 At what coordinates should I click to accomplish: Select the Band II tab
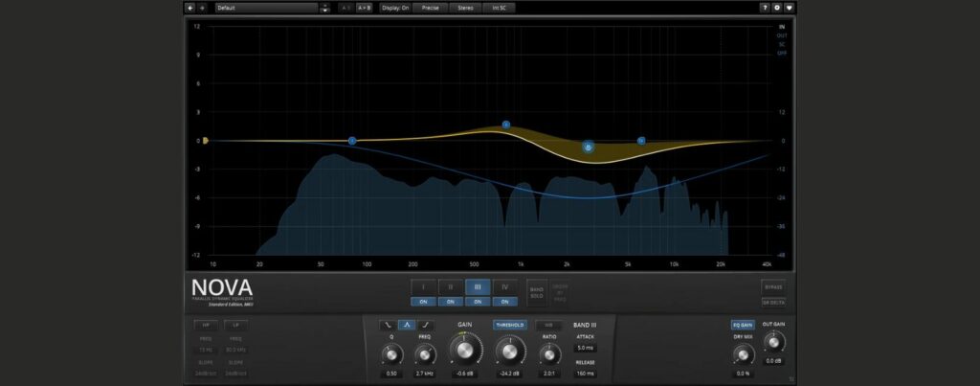click(451, 286)
